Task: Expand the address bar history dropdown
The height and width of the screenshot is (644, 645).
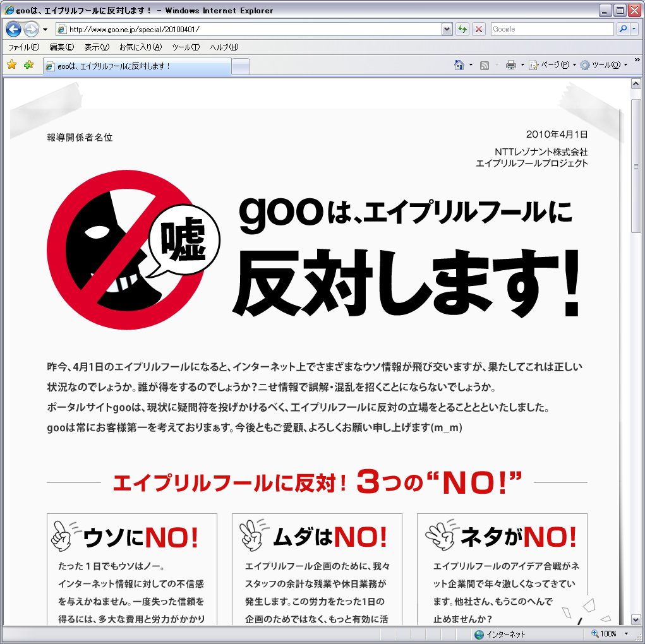Action: coord(447,29)
